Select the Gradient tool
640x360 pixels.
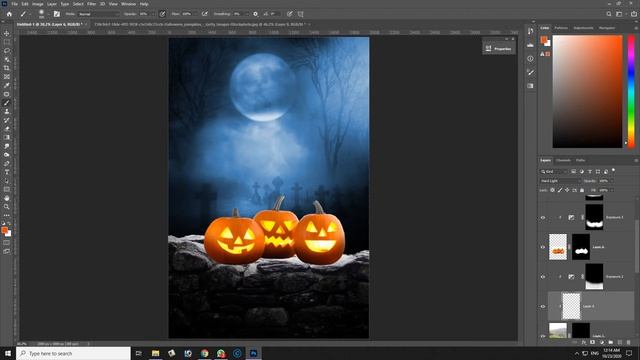(7, 137)
